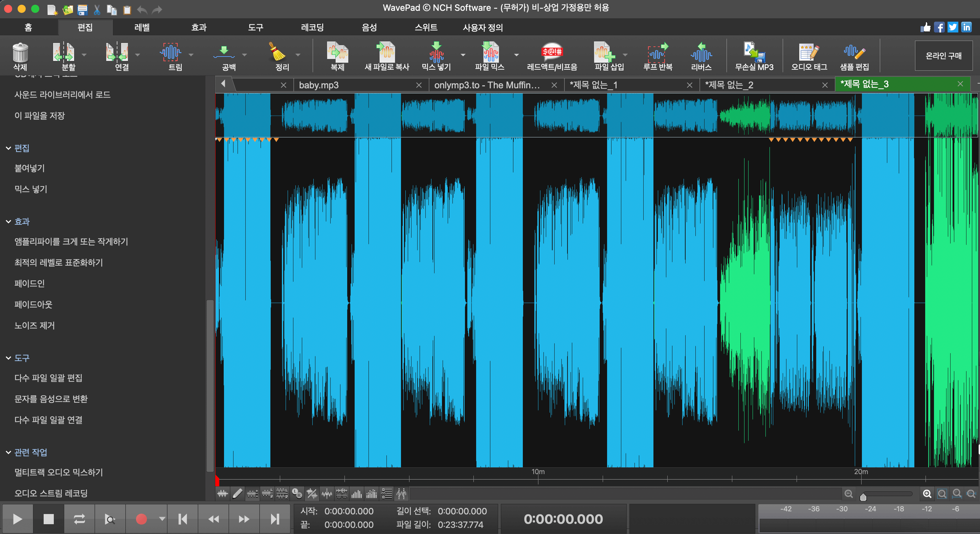The image size is (980, 534).
Task: Close the *제목 없는_2 tab
Action: click(x=824, y=85)
